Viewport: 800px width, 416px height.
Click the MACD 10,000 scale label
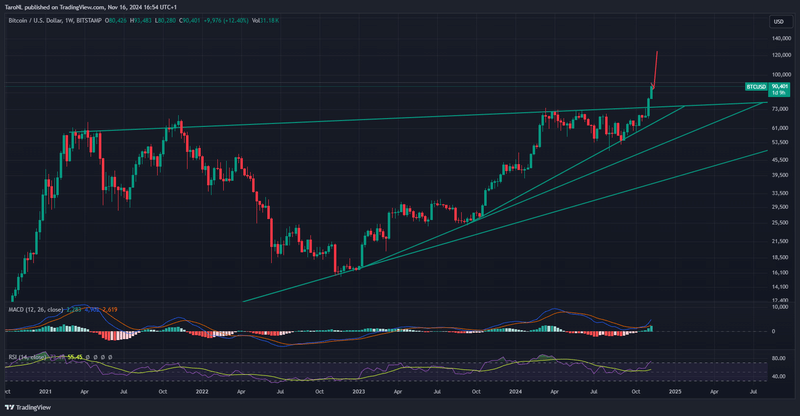tap(781, 307)
